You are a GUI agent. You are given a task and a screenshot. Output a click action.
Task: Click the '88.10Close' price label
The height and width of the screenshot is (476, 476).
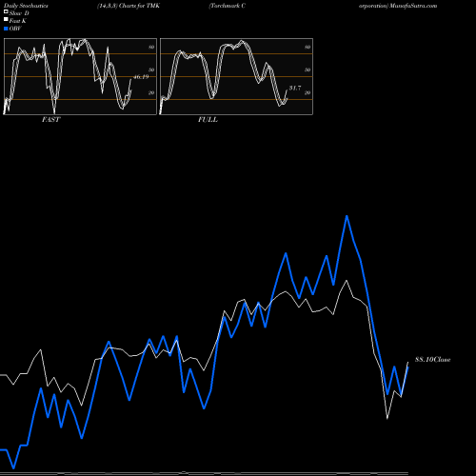click(x=432, y=360)
